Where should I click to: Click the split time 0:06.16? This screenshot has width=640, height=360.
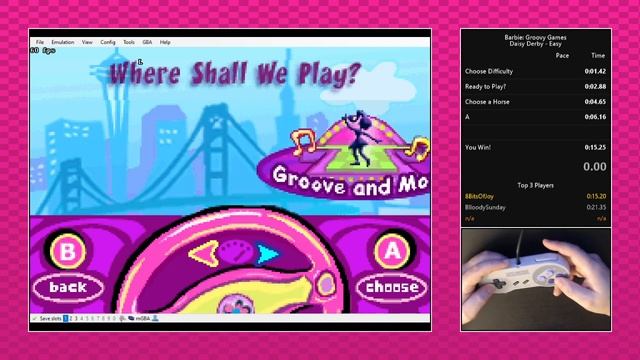click(595, 117)
